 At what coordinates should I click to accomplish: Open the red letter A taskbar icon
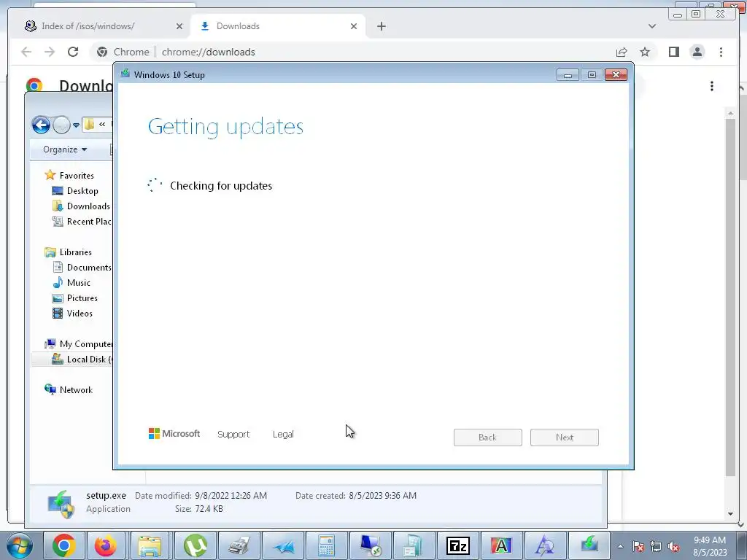(x=501, y=545)
